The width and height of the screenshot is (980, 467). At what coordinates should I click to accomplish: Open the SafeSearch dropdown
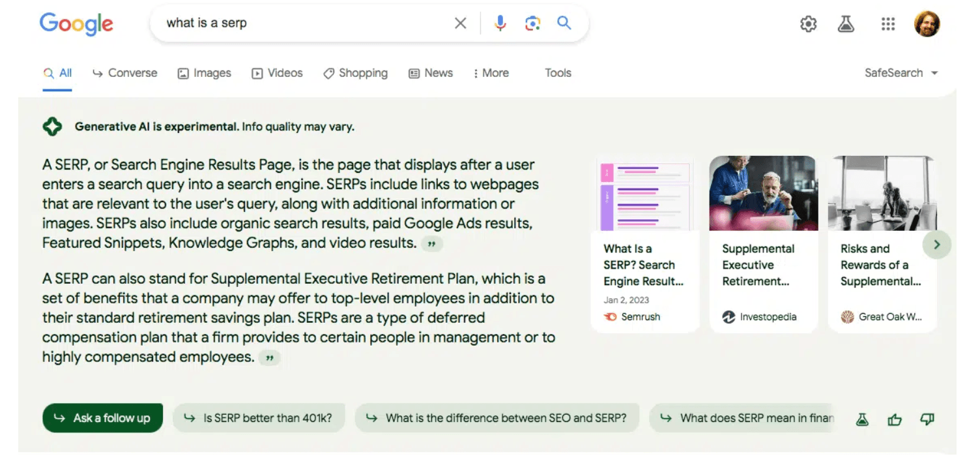(x=901, y=73)
